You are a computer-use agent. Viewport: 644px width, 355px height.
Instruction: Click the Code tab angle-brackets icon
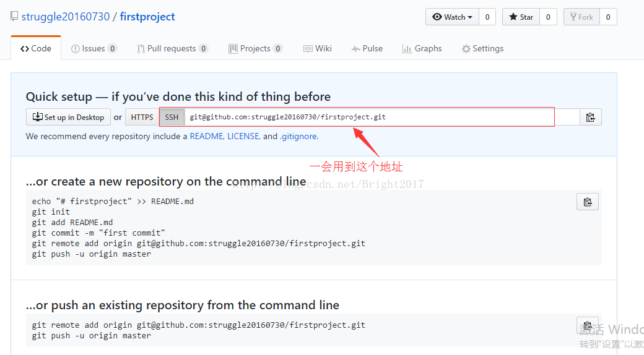pyautogui.click(x=25, y=49)
